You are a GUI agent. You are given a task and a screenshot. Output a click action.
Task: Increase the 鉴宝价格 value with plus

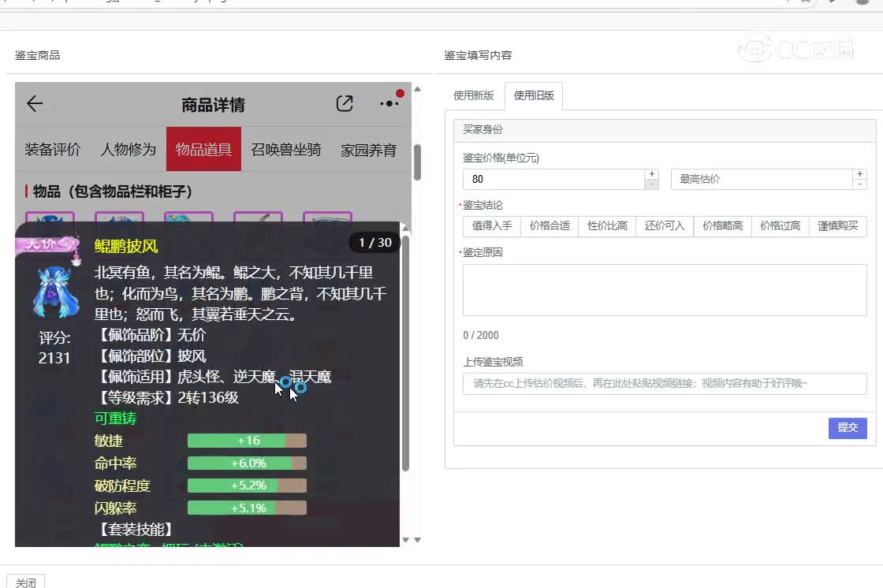pos(651,174)
